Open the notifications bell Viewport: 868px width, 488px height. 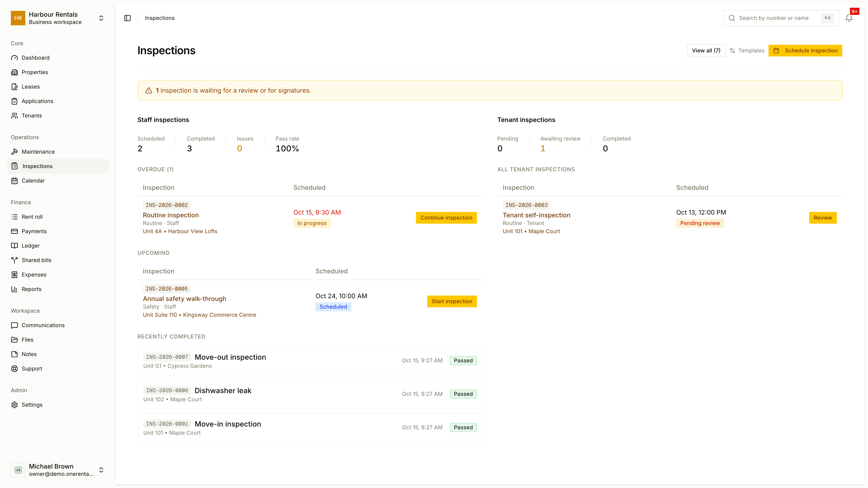pyautogui.click(x=849, y=18)
